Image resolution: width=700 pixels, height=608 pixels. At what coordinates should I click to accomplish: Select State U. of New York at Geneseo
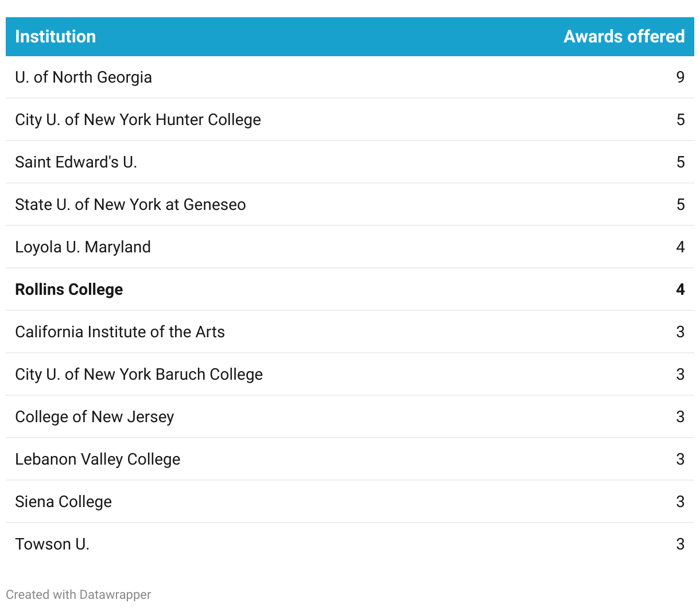click(x=130, y=205)
